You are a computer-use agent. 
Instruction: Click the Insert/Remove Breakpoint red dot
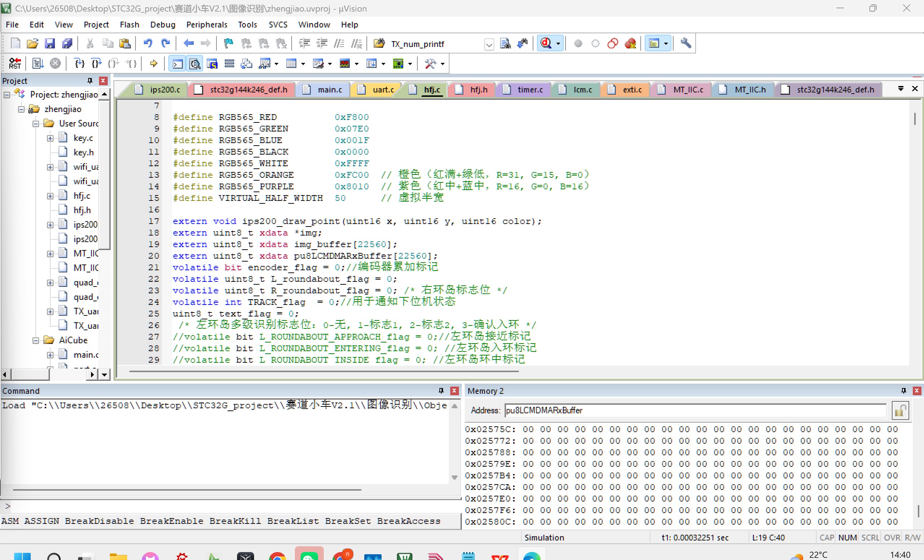tap(578, 43)
